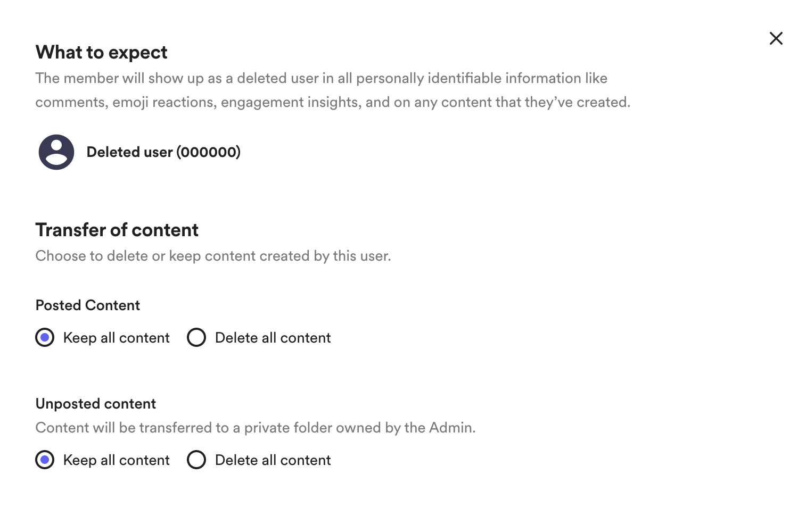
Task: Click the 'Posted Content' section label
Action: tap(88, 305)
